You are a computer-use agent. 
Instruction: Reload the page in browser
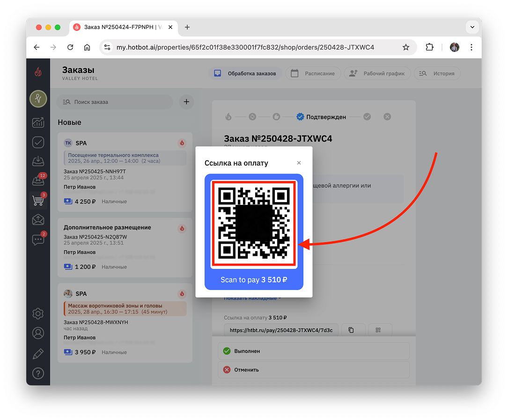point(70,47)
